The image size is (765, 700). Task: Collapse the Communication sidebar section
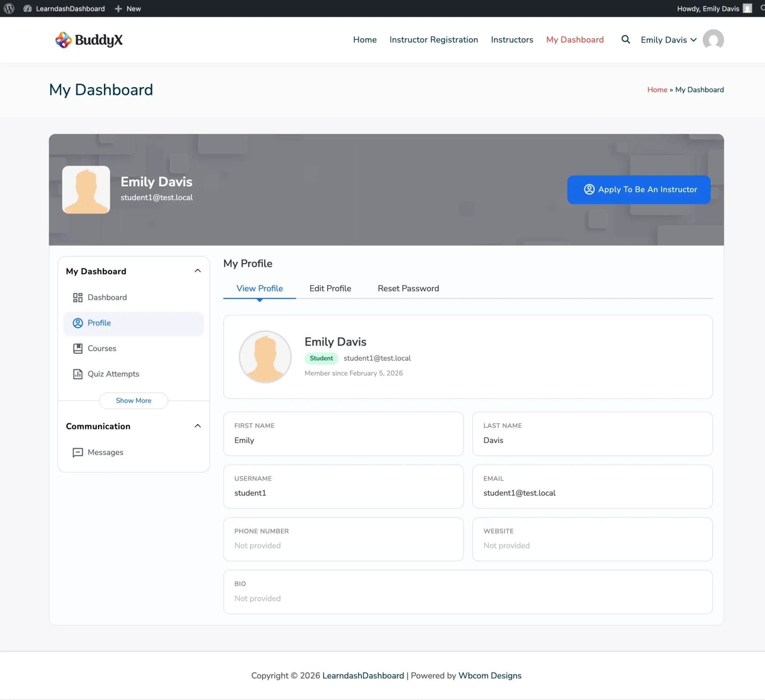pos(197,426)
